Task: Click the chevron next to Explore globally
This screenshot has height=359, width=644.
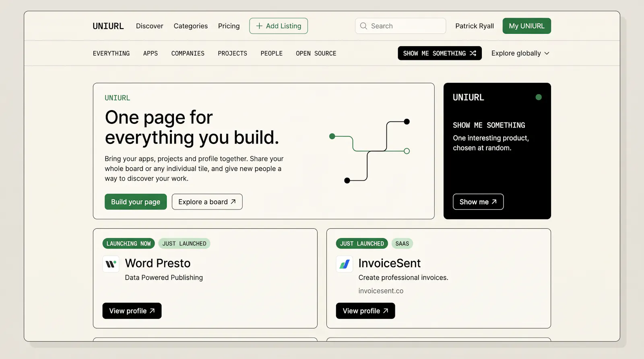Action: pos(547,53)
